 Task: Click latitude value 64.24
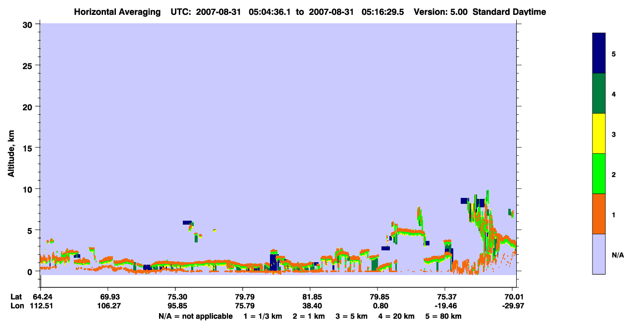[x=43, y=297]
